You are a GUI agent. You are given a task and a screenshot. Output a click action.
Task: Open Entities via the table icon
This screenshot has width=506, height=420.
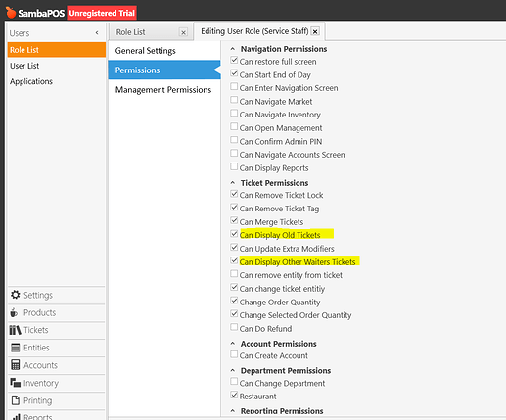coord(16,348)
